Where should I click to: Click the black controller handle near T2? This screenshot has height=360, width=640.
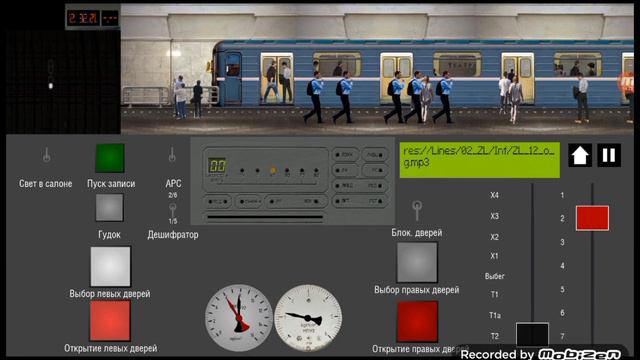pyautogui.click(x=532, y=335)
